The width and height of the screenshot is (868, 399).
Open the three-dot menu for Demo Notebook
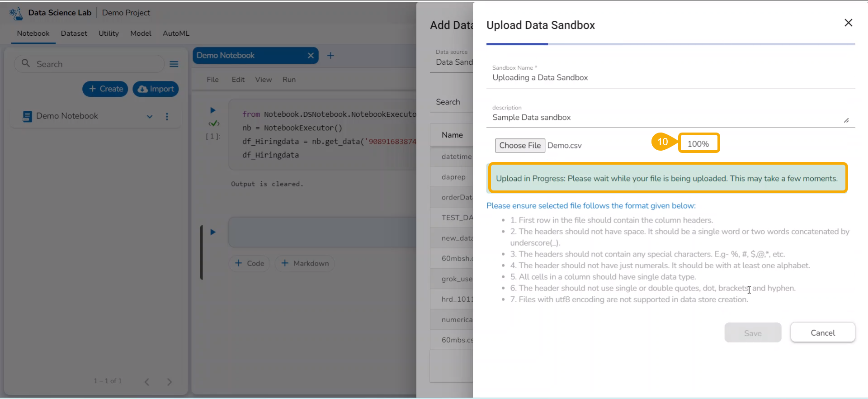coord(167,116)
